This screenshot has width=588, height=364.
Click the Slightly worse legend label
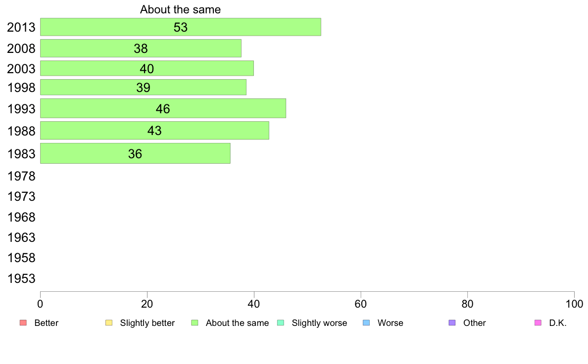coord(320,323)
